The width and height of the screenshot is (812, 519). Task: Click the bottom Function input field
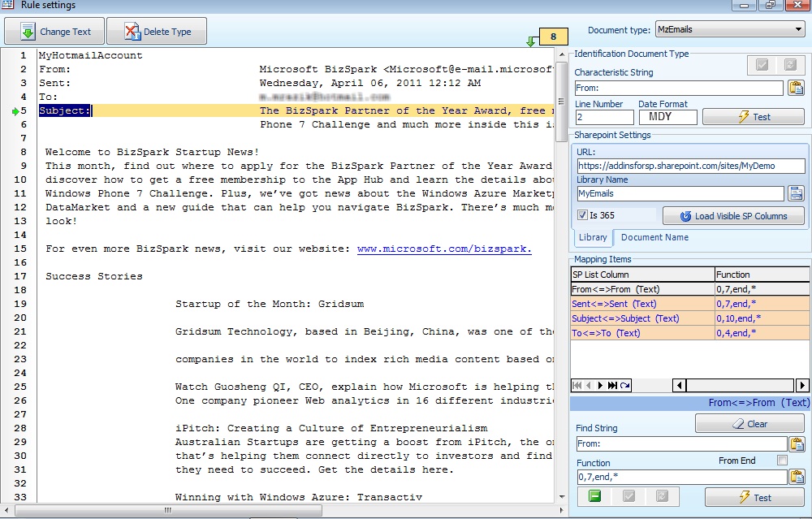tap(682, 477)
